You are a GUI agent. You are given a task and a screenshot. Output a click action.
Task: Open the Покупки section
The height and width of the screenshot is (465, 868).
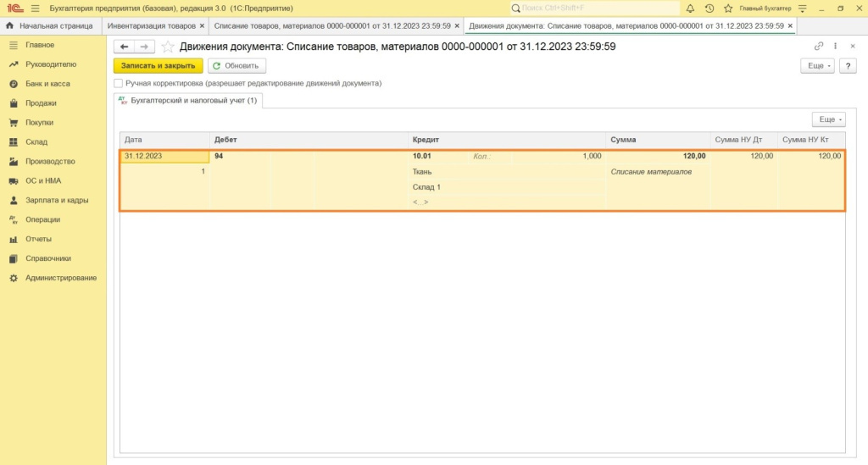tap(39, 122)
